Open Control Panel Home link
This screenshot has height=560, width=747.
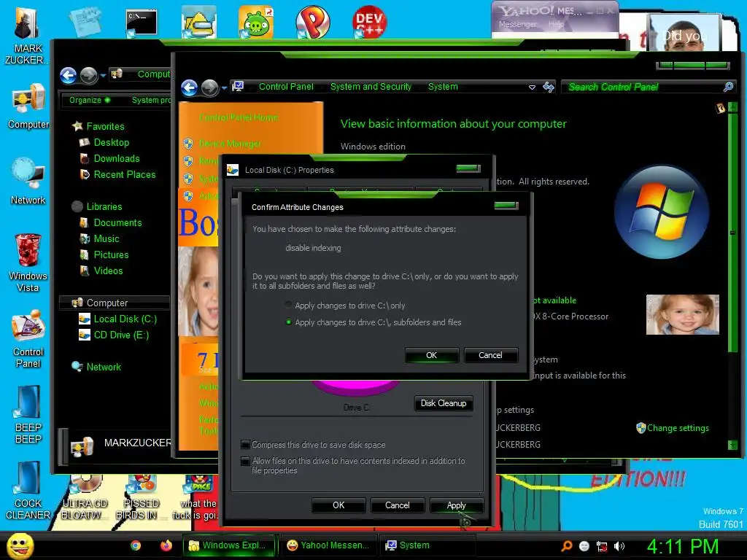pos(239,117)
